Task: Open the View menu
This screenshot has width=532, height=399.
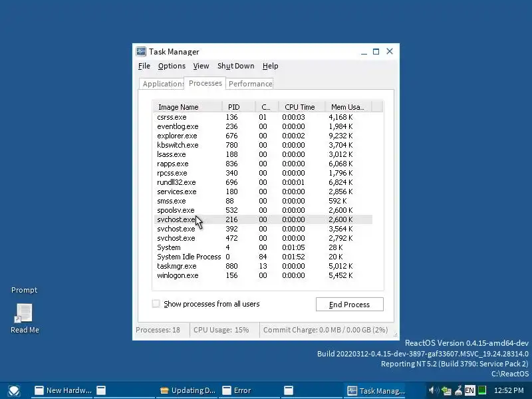Action: (201, 66)
